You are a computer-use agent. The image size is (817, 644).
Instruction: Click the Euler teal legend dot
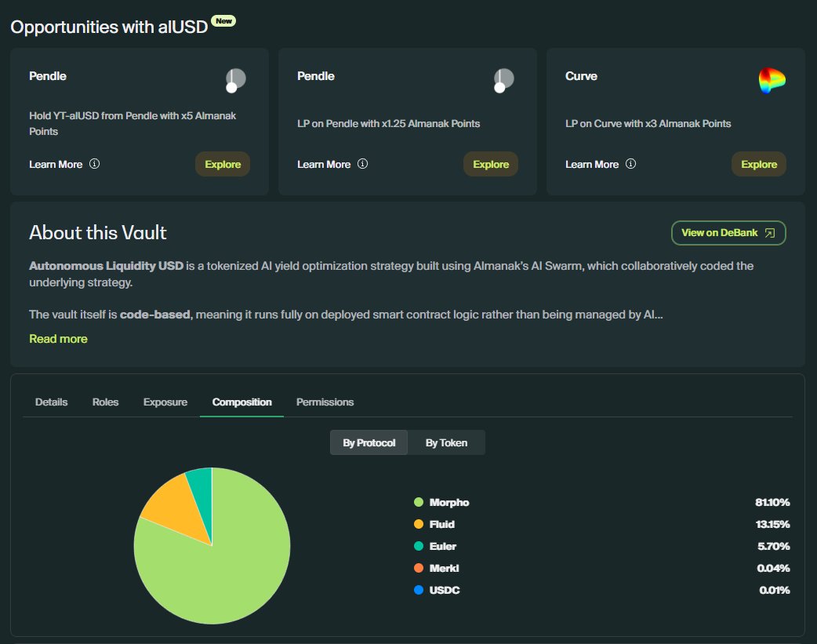coord(419,546)
